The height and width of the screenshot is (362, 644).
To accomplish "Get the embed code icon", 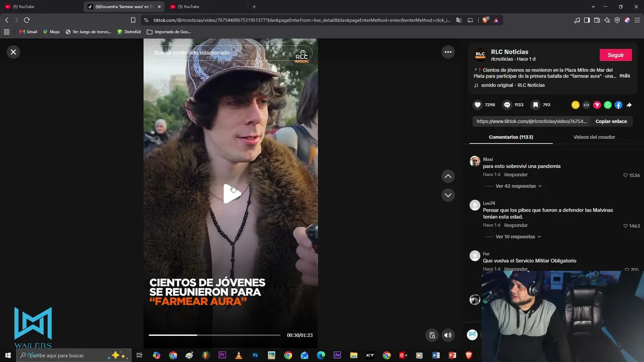I will tap(586, 105).
